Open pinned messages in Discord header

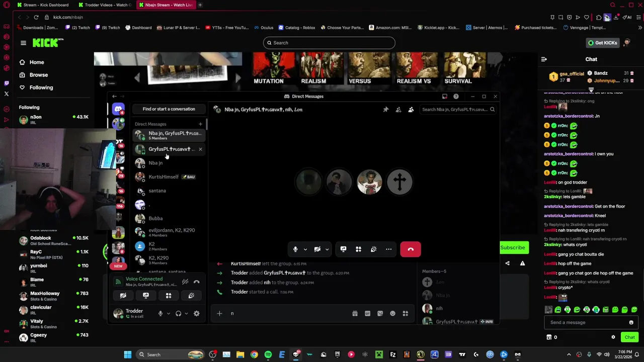[386, 110]
